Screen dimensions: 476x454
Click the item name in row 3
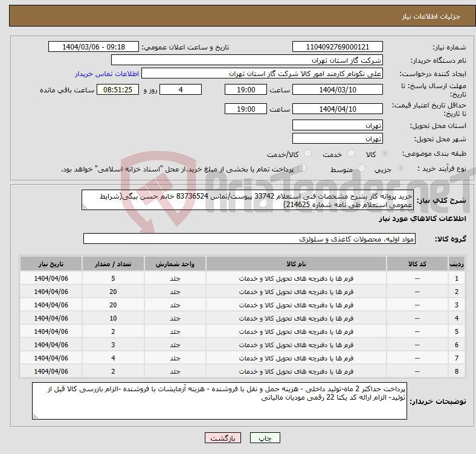(296, 305)
